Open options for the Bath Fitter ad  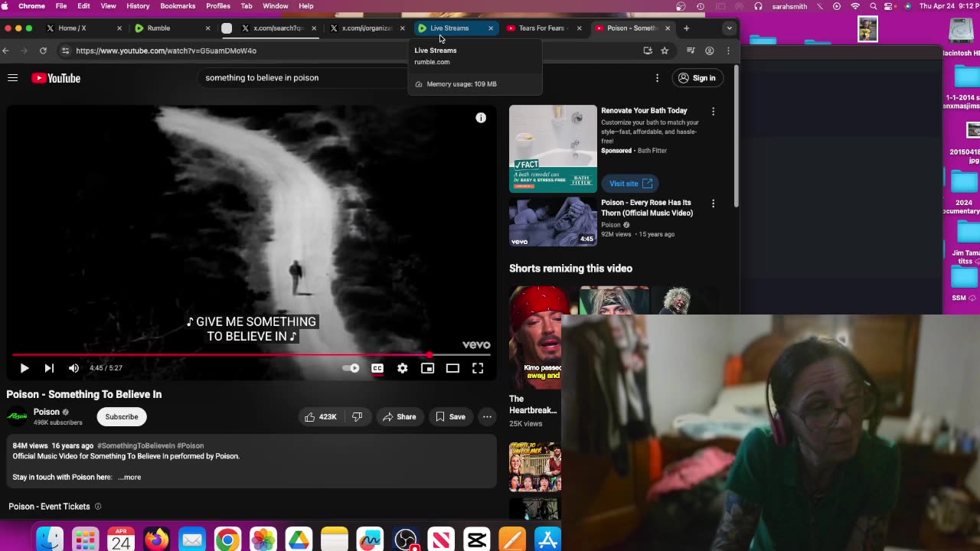pos(713,111)
